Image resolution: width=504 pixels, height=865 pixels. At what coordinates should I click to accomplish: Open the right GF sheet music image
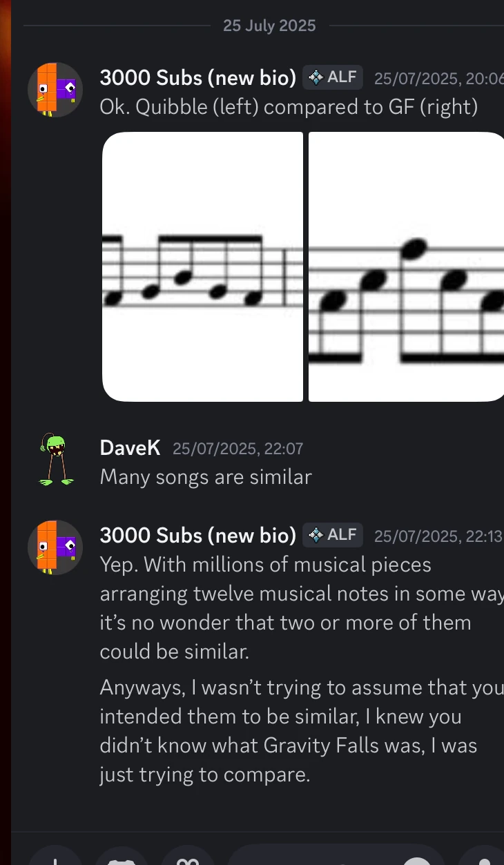pyautogui.click(x=406, y=266)
